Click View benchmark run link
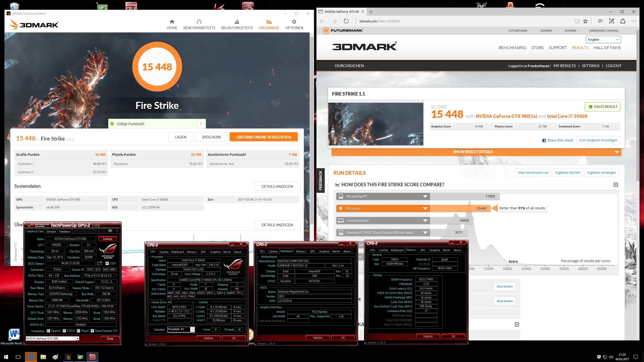 coord(533,172)
